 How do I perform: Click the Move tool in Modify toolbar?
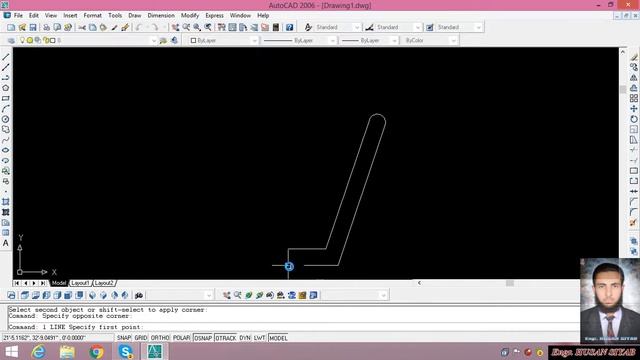pyautogui.click(x=633, y=109)
